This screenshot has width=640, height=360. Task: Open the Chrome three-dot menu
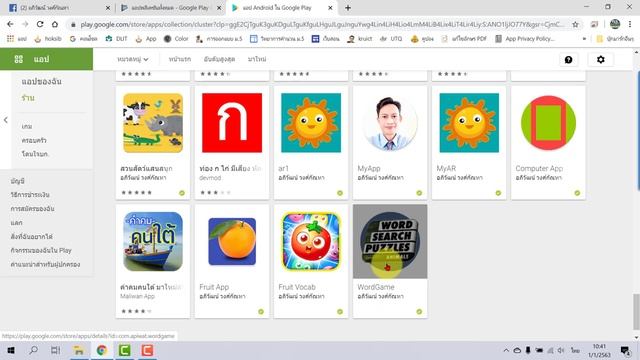tap(630, 24)
